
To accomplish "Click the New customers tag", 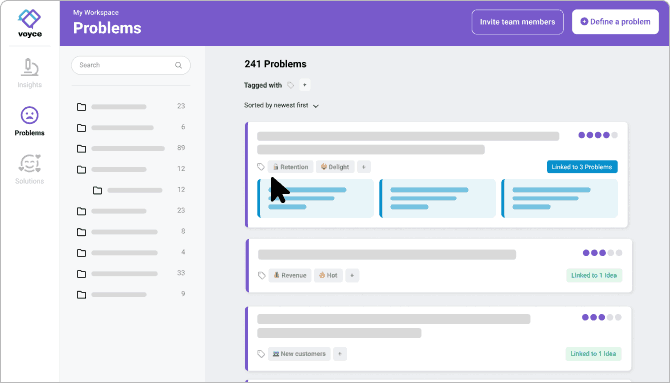I will click(x=299, y=354).
